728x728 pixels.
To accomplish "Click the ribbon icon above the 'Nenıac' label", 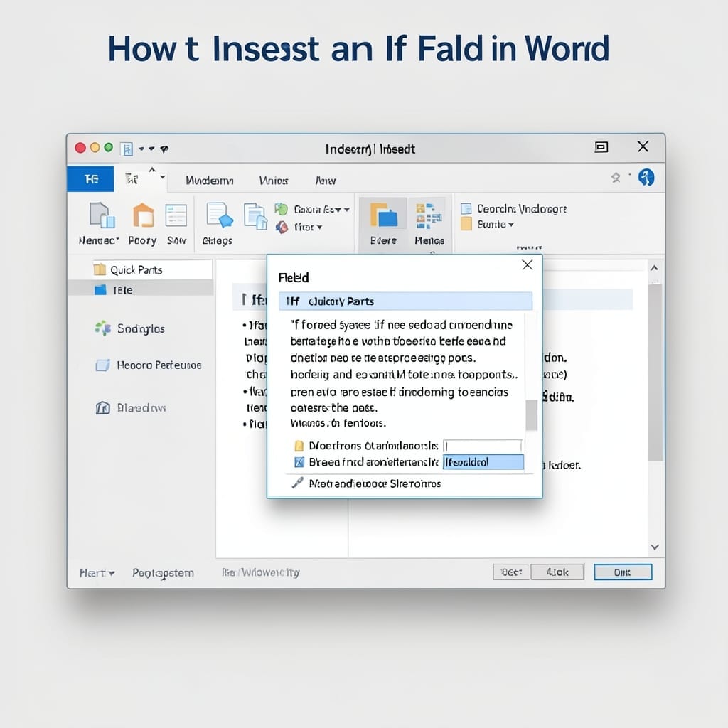I will click(102, 215).
